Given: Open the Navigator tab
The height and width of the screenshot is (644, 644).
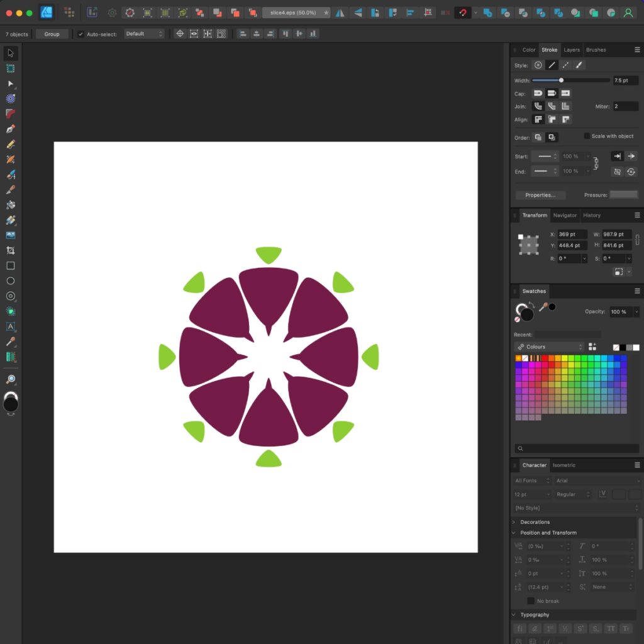Looking at the screenshot, I should (564, 215).
